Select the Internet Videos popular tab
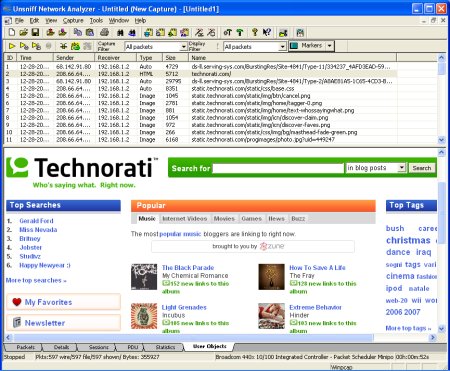The height and width of the screenshot is (371, 450). (185, 219)
